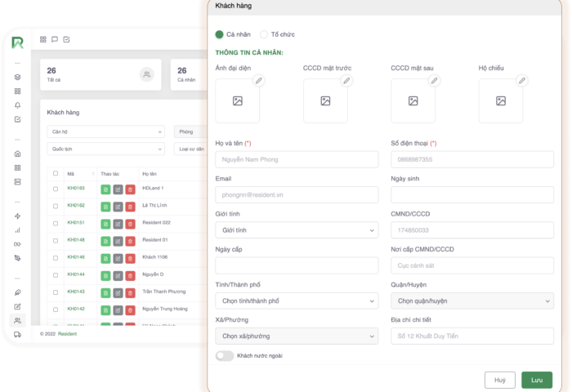
Task: Click the red delete icon for KH0163
Action: pos(131,189)
